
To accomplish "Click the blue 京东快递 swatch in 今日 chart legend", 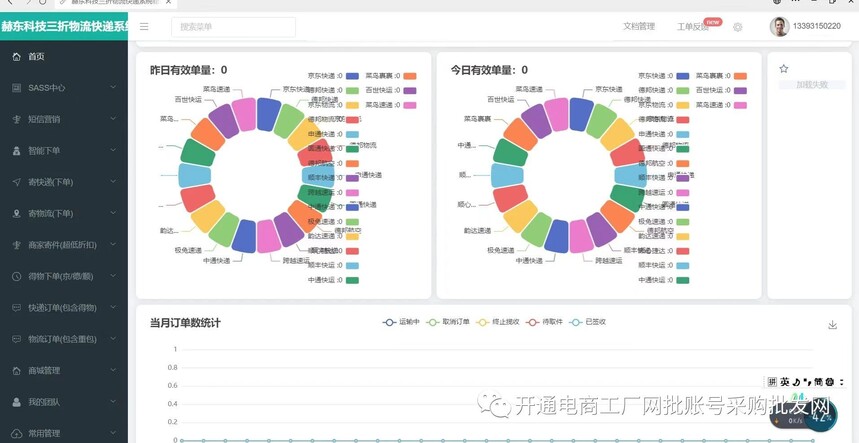I will coord(683,76).
